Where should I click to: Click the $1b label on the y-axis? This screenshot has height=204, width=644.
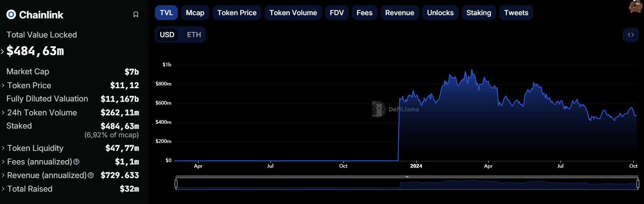click(x=167, y=64)
